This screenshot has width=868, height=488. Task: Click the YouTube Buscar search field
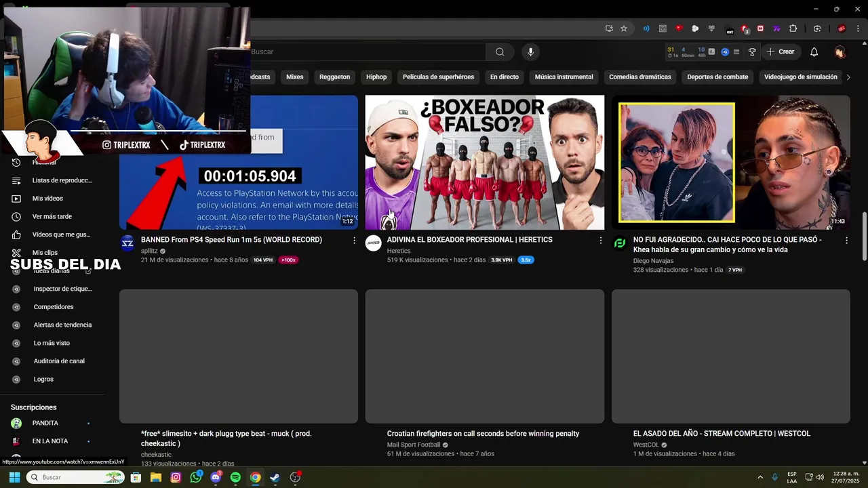(x=367, y=52)
